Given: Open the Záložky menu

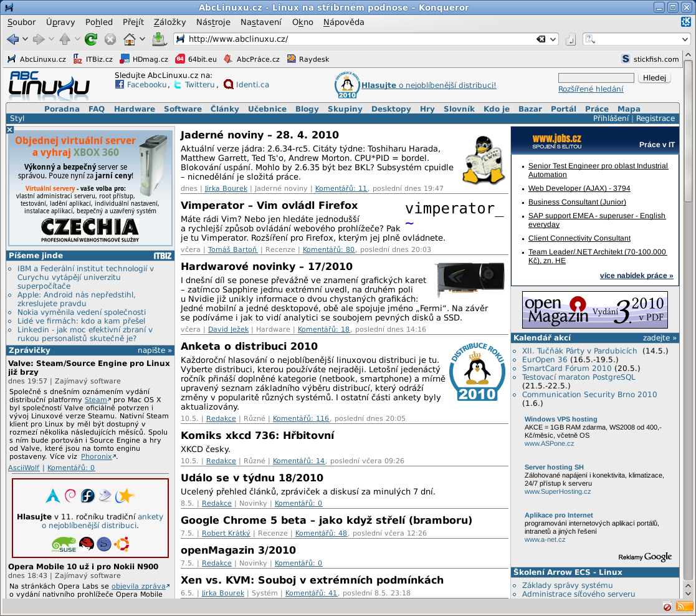Looking at the screenshot, I should tap(169, 22).
